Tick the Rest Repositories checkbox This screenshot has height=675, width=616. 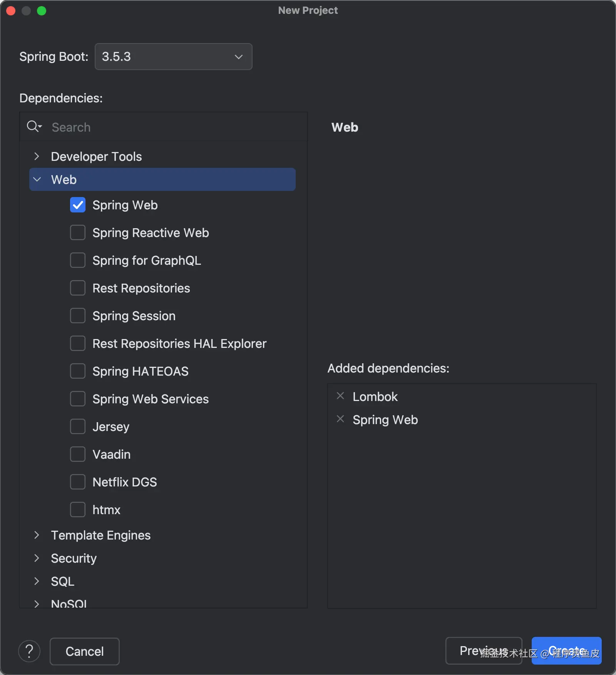point(78,288)
